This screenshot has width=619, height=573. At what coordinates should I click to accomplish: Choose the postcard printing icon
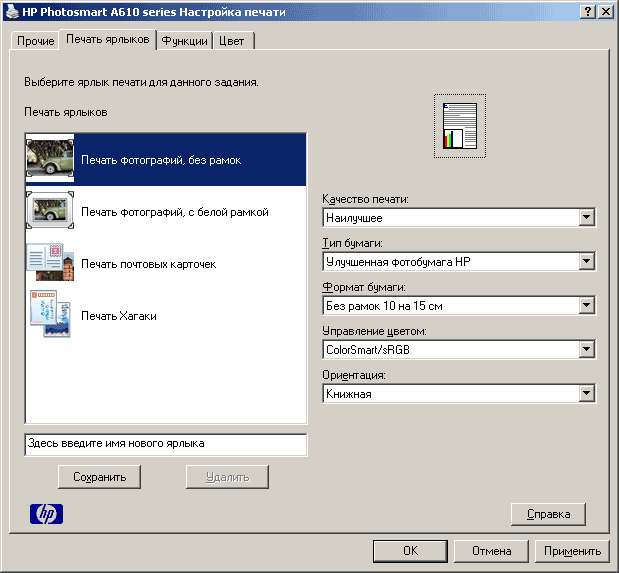click(50, 262)
